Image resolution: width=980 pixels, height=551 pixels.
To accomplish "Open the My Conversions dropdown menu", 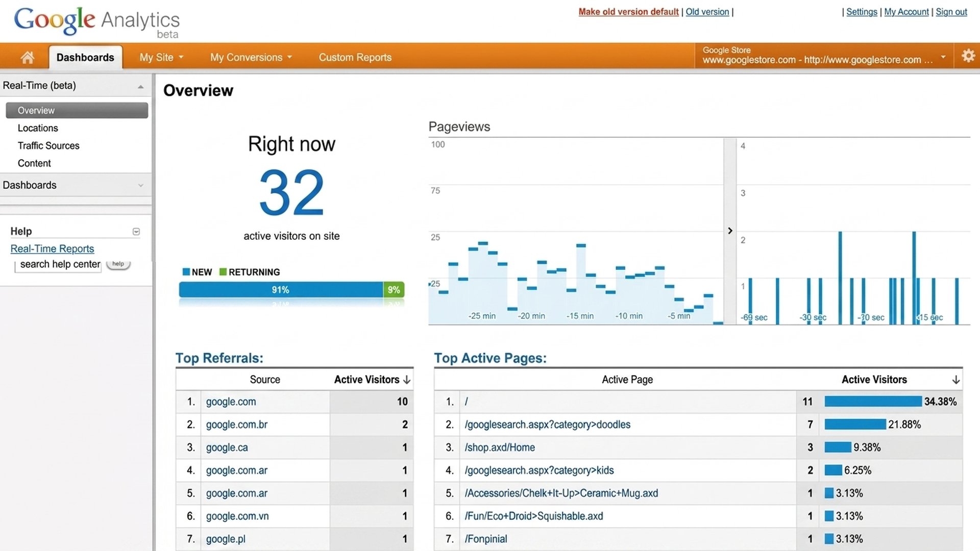I will tap(251, 57).
